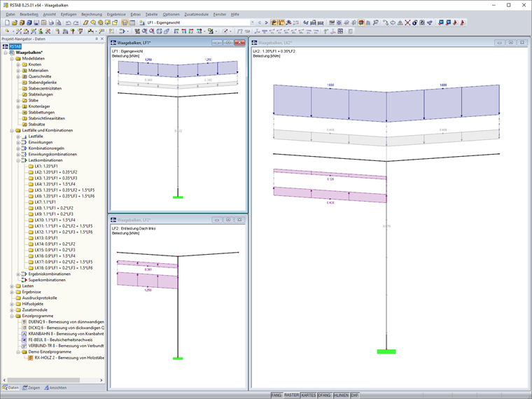Viewport: 532px width, 399px height.
Task: Click the Redo arrow icon
Action: pyautogui.click(x=76, y=22)
